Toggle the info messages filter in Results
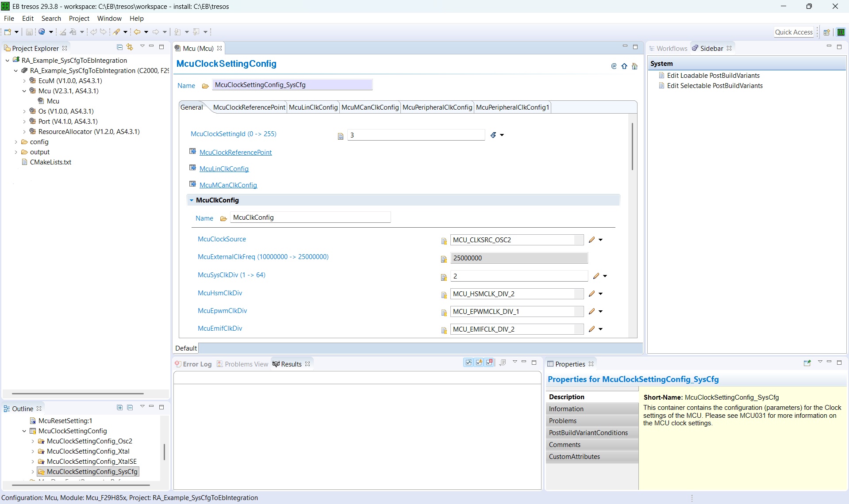Viewport: 849px width, 504px height. [x=469, y=363]
